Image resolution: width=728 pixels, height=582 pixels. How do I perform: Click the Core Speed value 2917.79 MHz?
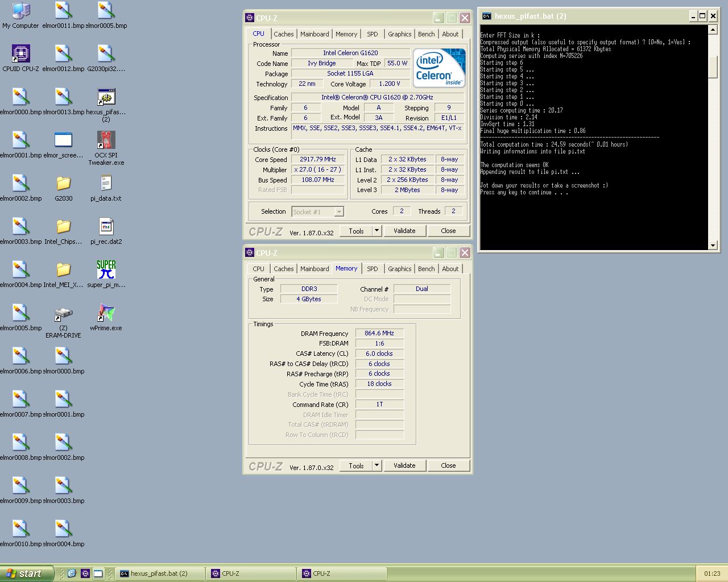click(x=318, y=160)
